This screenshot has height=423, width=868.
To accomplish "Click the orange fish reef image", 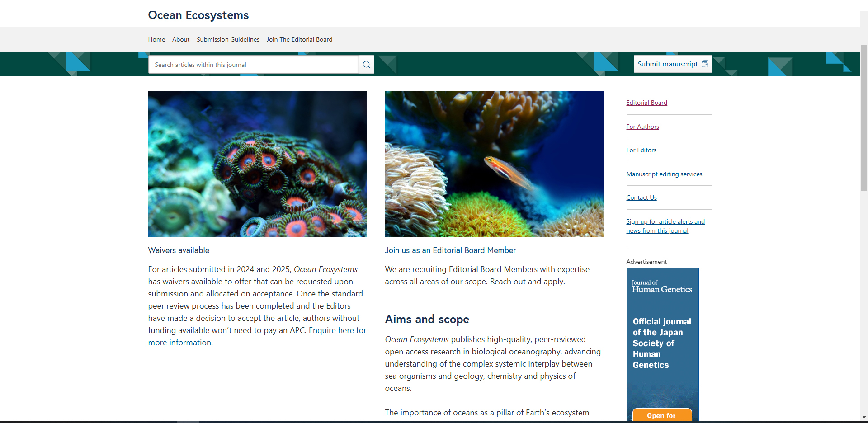I will pos(494,164).
